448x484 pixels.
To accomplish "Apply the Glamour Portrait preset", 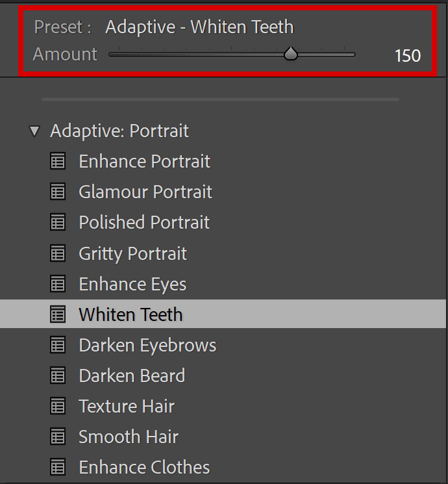I will pos(145,192).
